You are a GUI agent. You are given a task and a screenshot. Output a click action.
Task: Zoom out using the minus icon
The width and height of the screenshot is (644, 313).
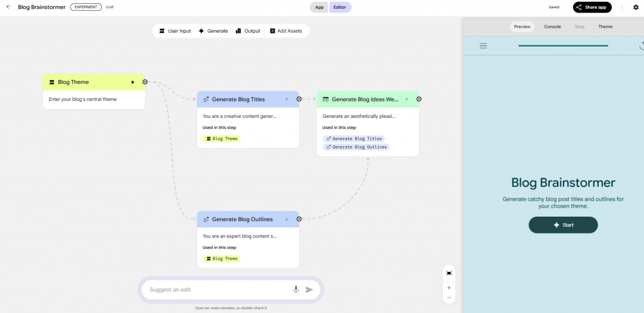pos(449,297)
